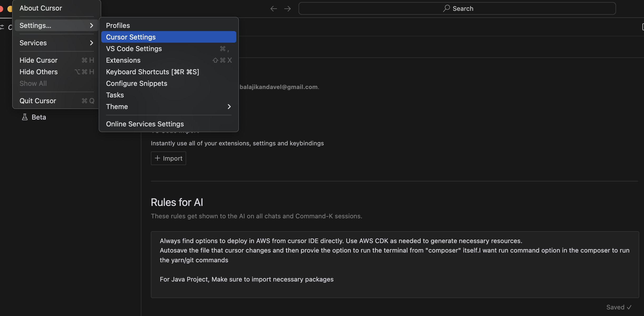
Task: Click the top Search bar
Action: (x=457, y=8)
